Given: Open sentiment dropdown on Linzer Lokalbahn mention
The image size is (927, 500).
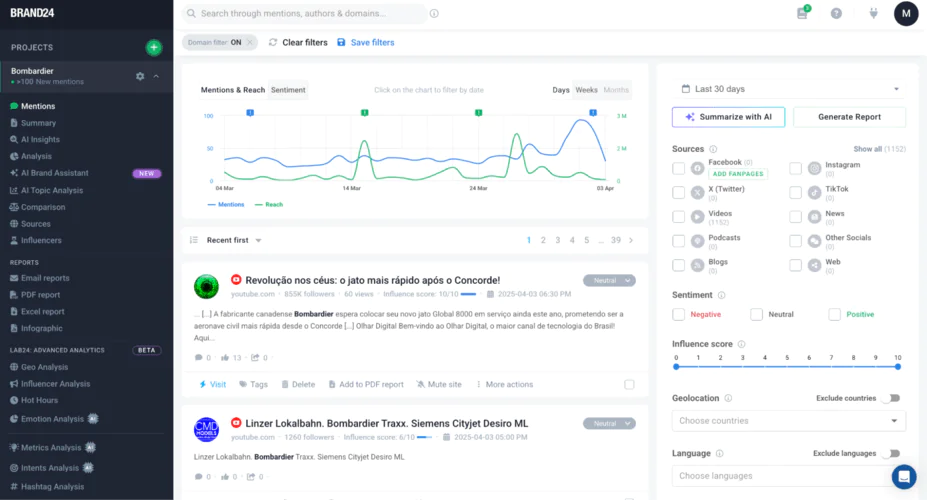Looking at the screenshot, I should [x=609, y=424].
